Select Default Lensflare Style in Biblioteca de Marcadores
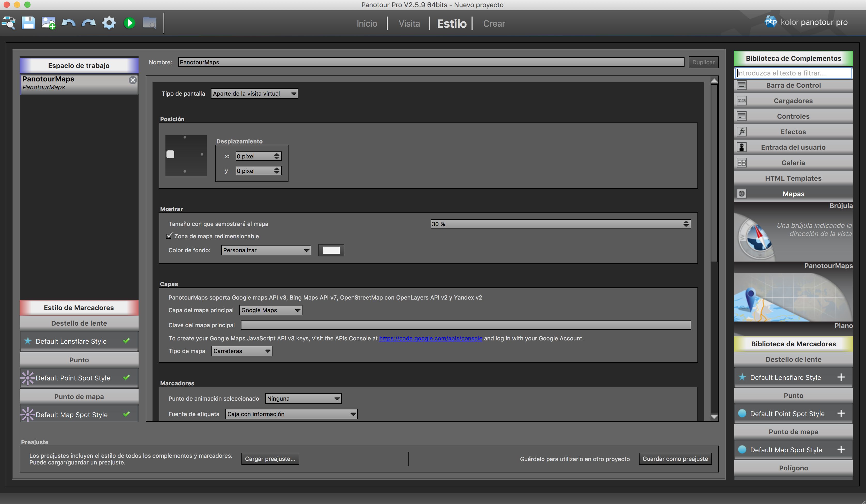This screenshot has width=866, height=504. [x=793, y=377]
